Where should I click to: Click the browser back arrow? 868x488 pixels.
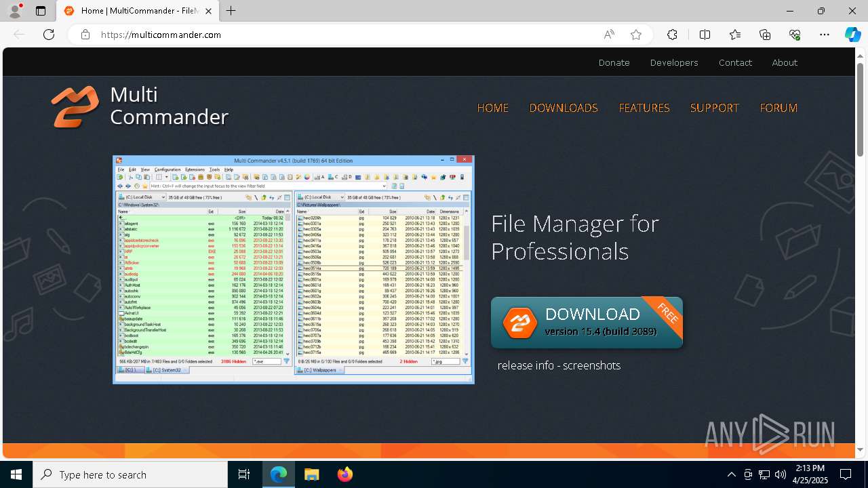pos(19,35)
